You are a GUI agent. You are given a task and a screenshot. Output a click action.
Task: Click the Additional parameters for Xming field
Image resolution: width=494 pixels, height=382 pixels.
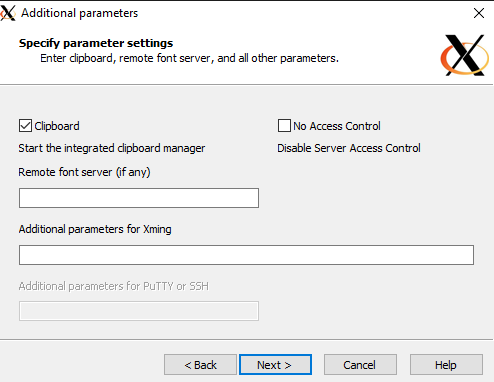pyautogui.click(x=246, y=255)
